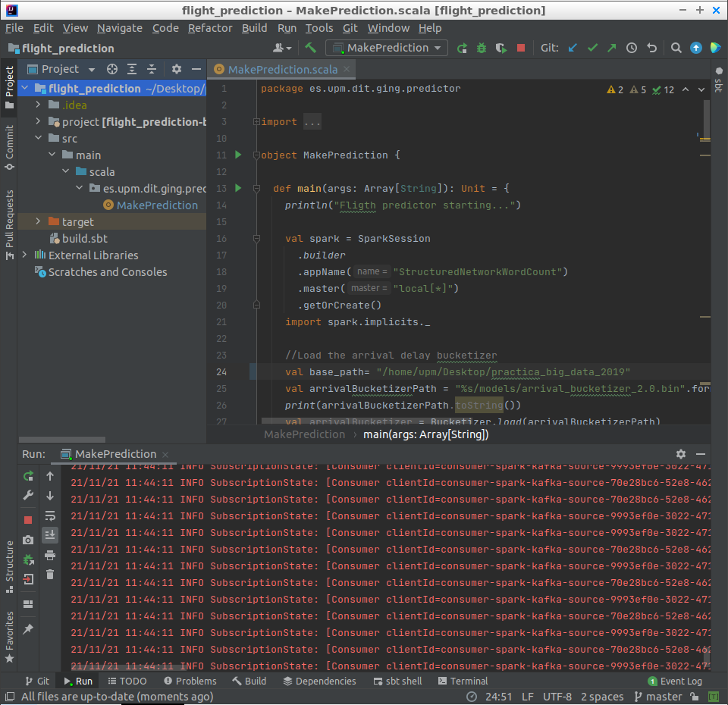Unfold the collapsed import block
This screenshot has height=705, width=728.
click(x=256, y=121)
